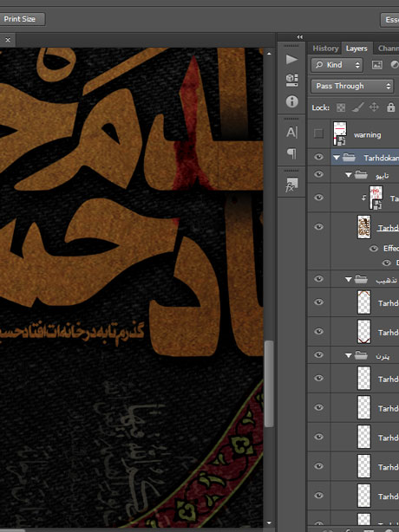Select the warning layer name

(x=368, y=135)
